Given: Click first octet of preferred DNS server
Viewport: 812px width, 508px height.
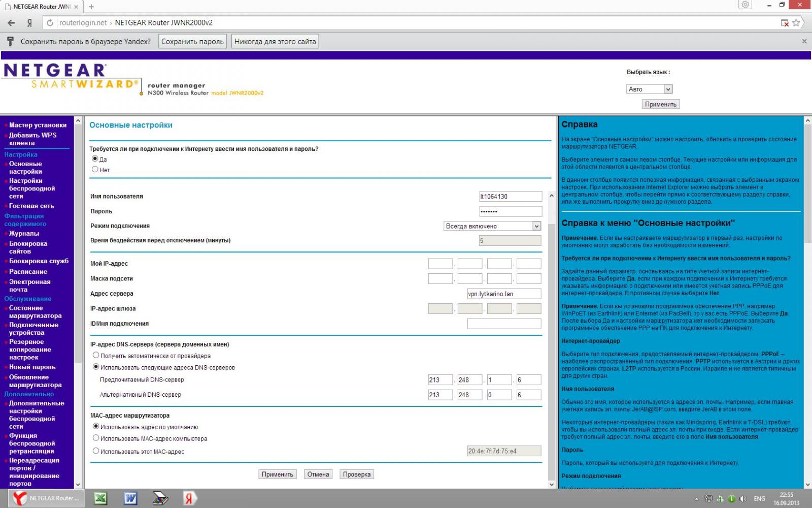Looking at the screenshot, I should coord(441,380).
